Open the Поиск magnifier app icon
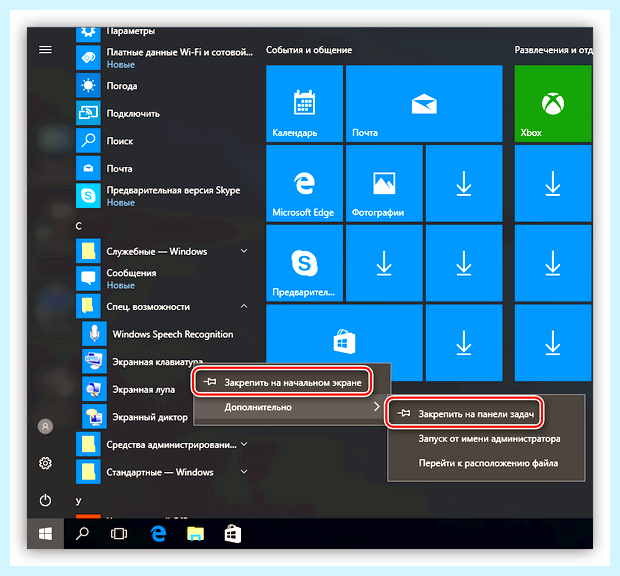The width and height of the screenshot is (620, 576). click(x=88, y=140)
